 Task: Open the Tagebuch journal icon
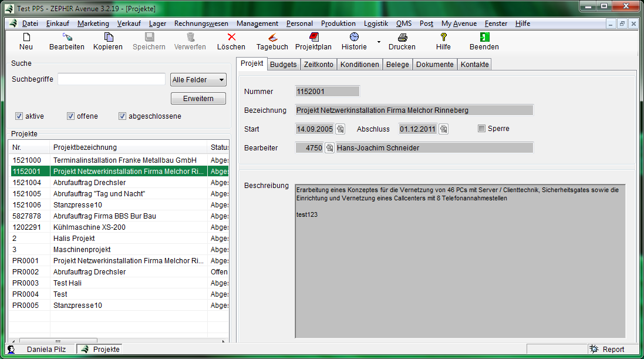coord(272,37)
